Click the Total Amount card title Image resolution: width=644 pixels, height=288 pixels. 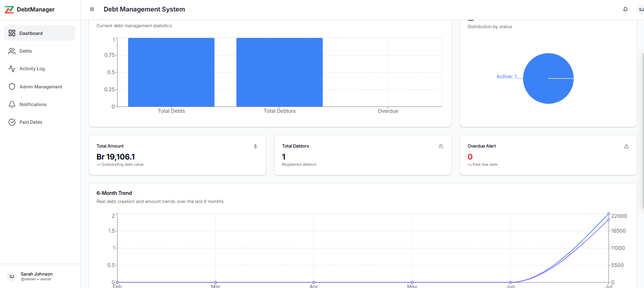point(110,146)
